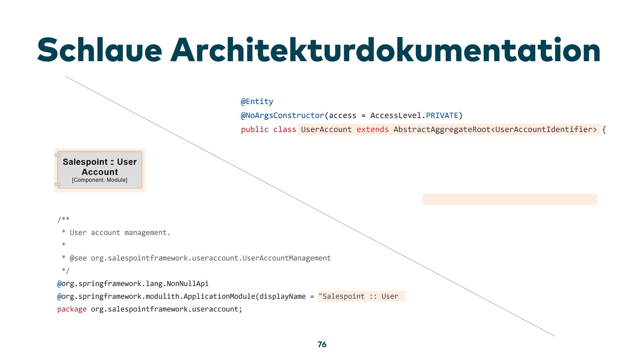Click the NonNullApi annotation line

(133, 284)
